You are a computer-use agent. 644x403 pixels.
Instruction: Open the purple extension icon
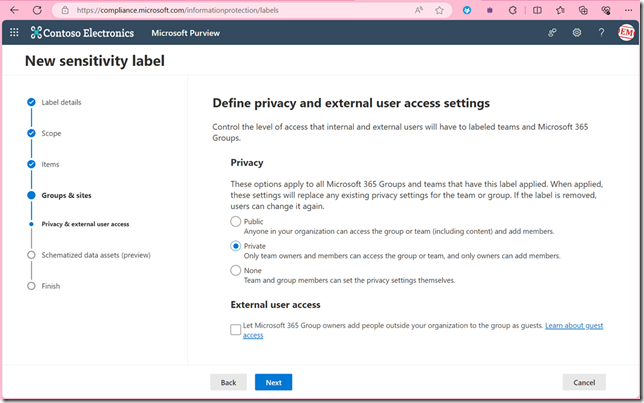(x=490, y=10)
